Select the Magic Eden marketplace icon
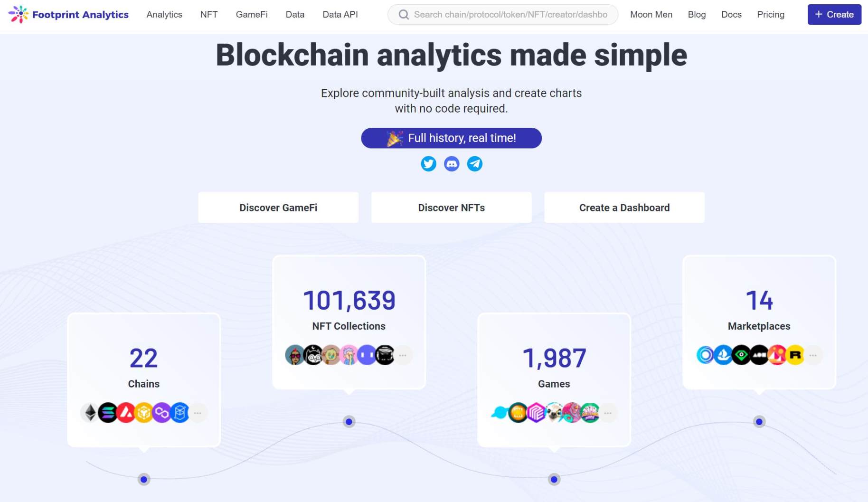 777,355
